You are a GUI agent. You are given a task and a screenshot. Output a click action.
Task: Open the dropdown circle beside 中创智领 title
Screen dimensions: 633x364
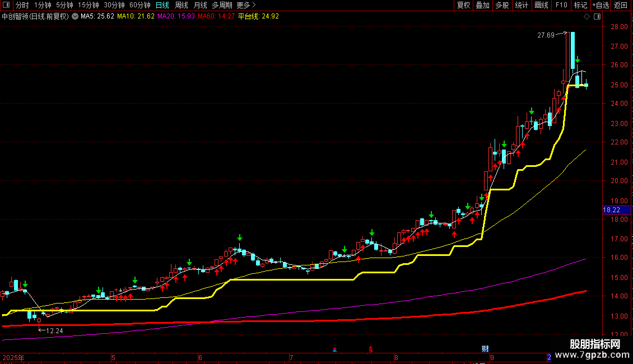[x=75, y=17]
